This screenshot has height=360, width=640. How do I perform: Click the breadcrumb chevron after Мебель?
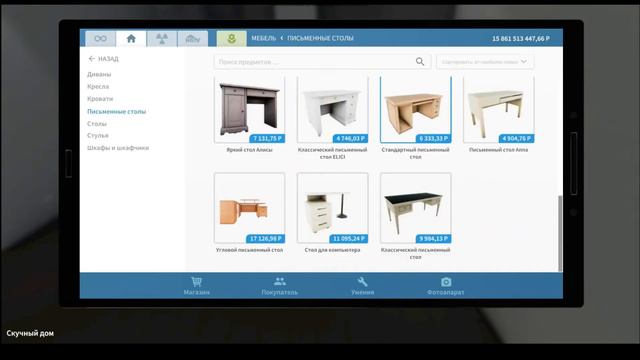(282, 38)
